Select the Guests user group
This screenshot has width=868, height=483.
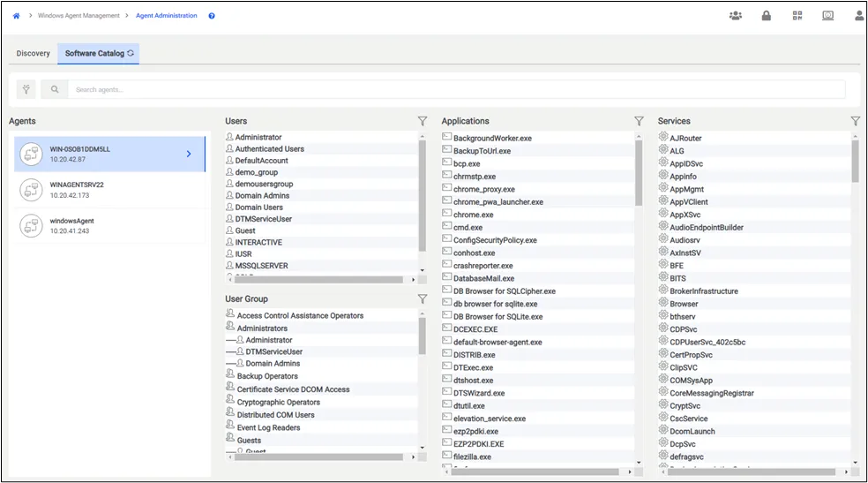tap(249, 441)
